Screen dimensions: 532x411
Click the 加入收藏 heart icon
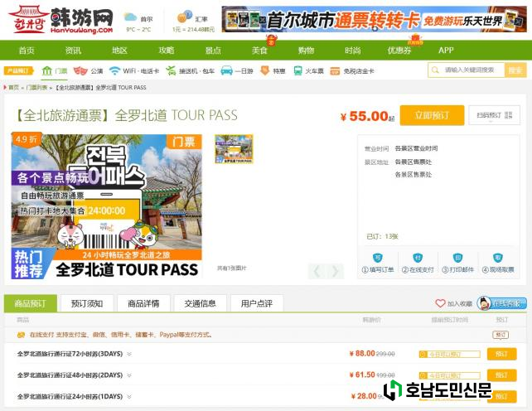tap(441, 304)
